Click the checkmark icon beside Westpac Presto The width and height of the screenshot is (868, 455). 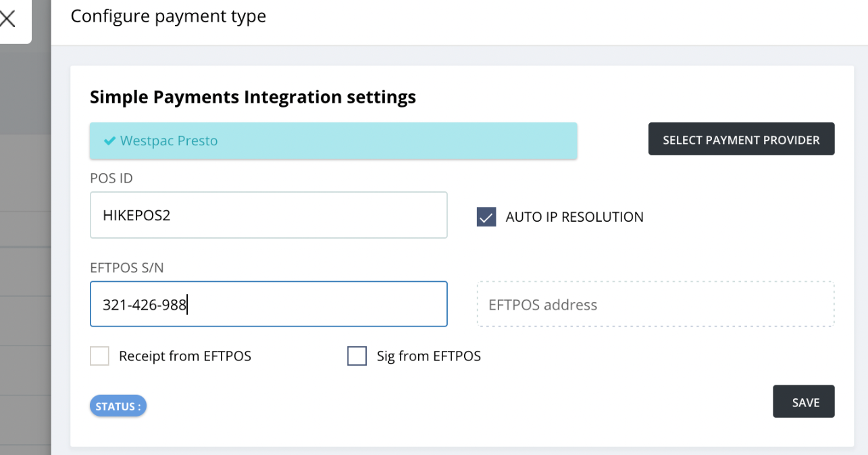click(109, 141)
